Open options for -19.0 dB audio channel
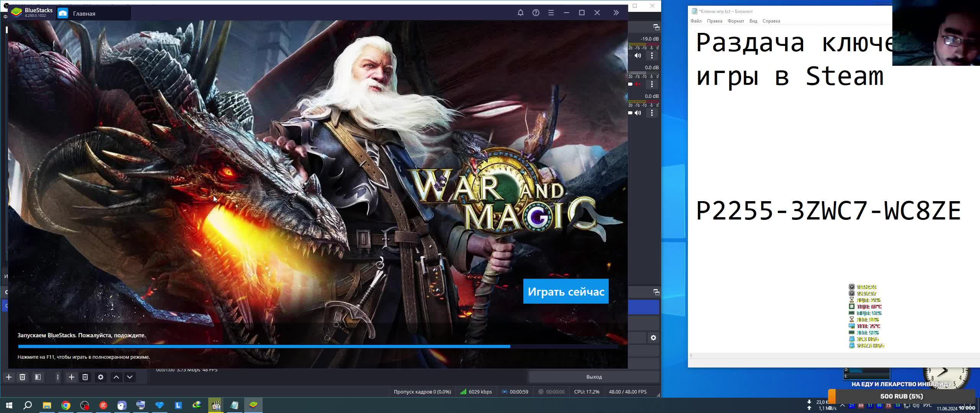The image size is (980, 413). [x=652, y=55]
